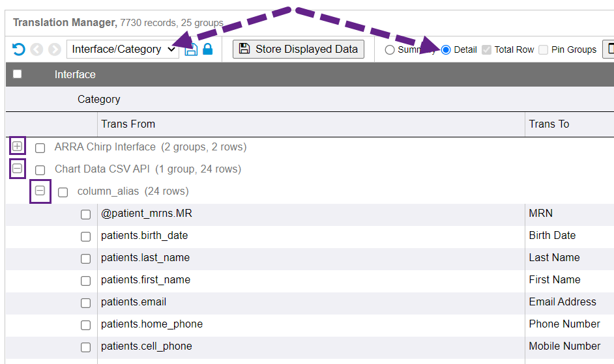This screenshot has height=364, width=614.
Task: Click the Trans From column header
Action: click(x=128, y=124)
